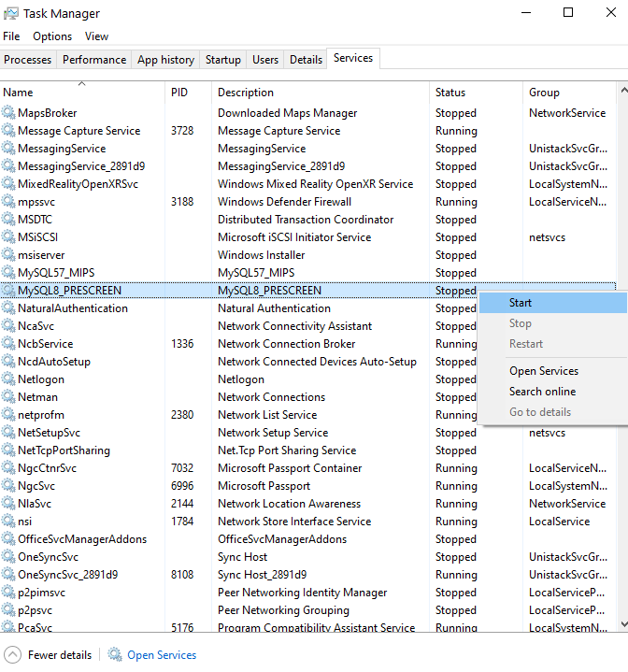This screenshot has width=628, height=672.
Task: Sort services by the Status column header
Action: click(x=476, y=93)
